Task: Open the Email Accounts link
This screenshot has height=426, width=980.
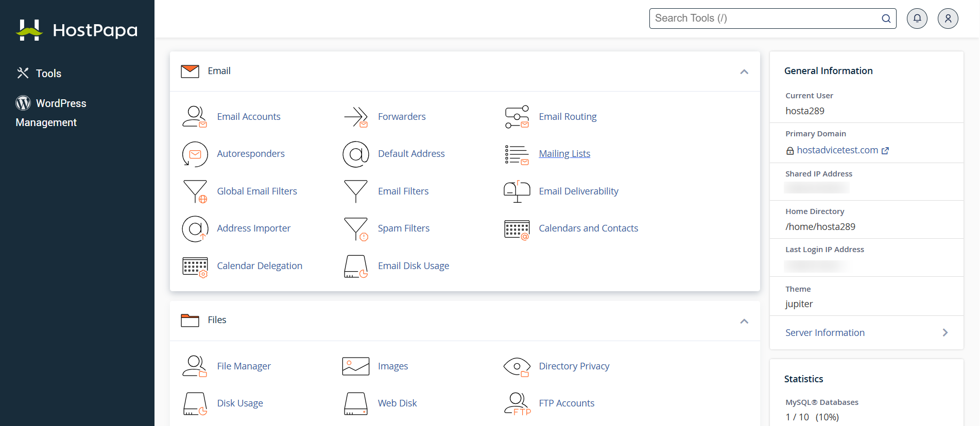Action: pyautogui.click(x=249, y=117)
